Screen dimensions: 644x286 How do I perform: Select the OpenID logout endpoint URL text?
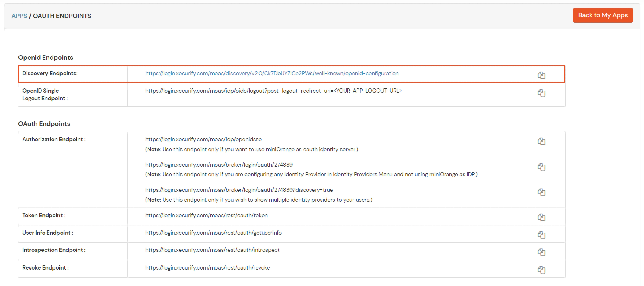(x=273, y=91)
